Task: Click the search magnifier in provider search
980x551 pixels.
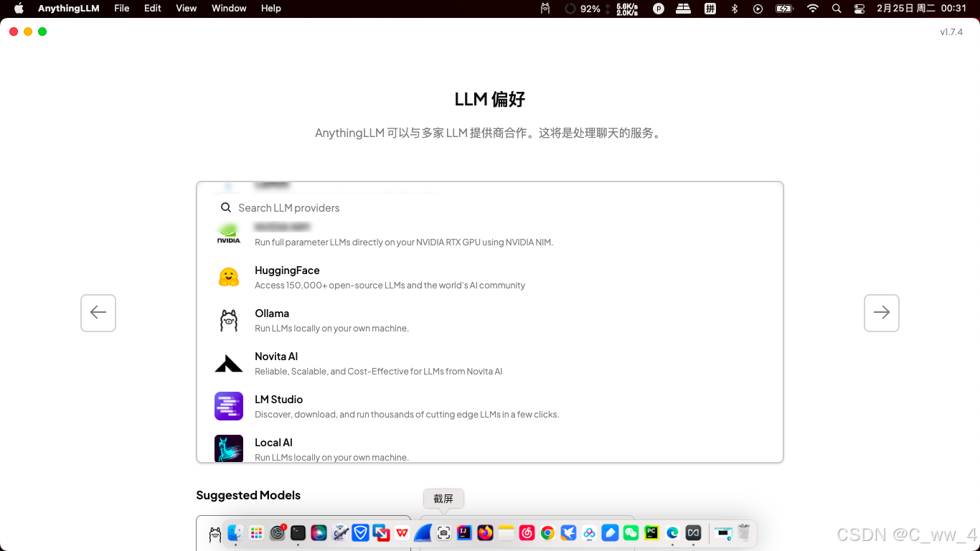Action: [x=225, y=207]
